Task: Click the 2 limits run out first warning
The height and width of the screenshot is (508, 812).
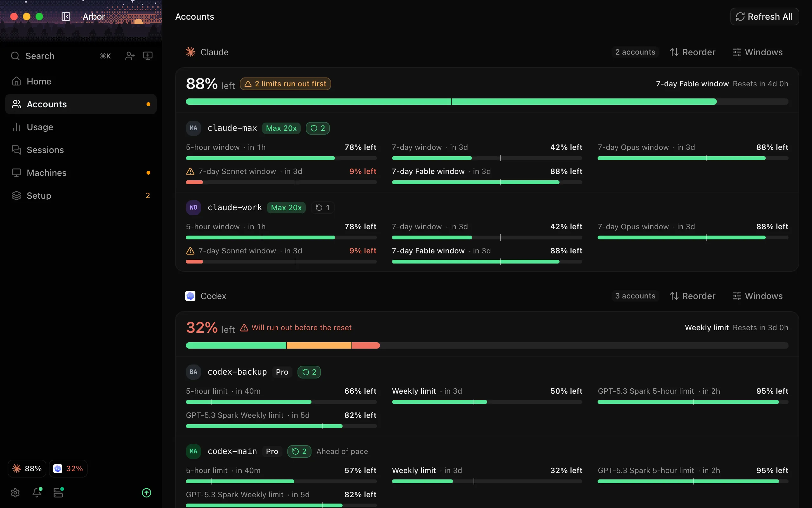Action: point(285,84)
